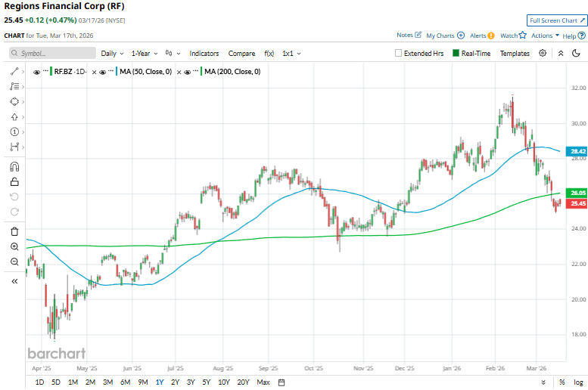Open the 1x1 chart layout dropdown
Image resolution: width=588 pixels, height=390 pixels.
pos(291,54)
